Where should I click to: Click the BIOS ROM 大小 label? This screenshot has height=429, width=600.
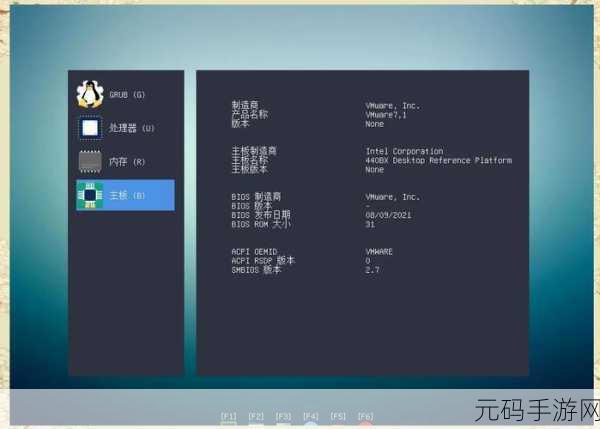261,224
